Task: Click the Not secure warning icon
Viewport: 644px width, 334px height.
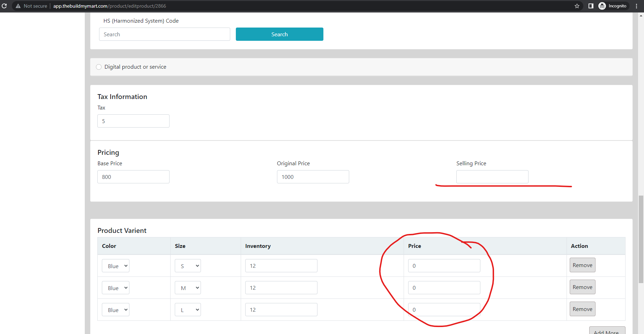Action: pyautogui.click(x=18, y=6)
